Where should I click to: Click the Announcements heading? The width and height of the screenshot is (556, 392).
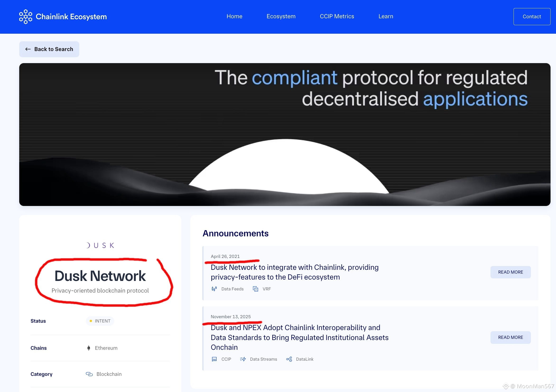236,233
